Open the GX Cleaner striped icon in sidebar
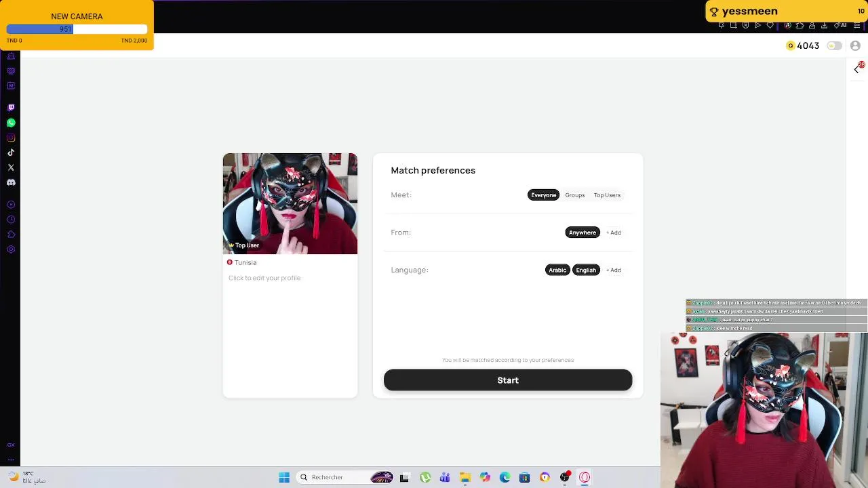This screenshot has width=868, height=488. [11, 71]
